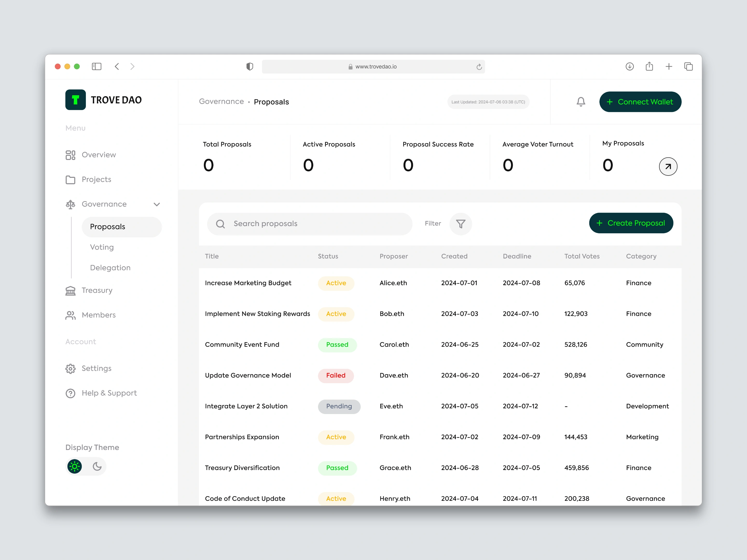747x560 pixels.
Task: Click the Connect Wallet button
Action: click(640, 102)
